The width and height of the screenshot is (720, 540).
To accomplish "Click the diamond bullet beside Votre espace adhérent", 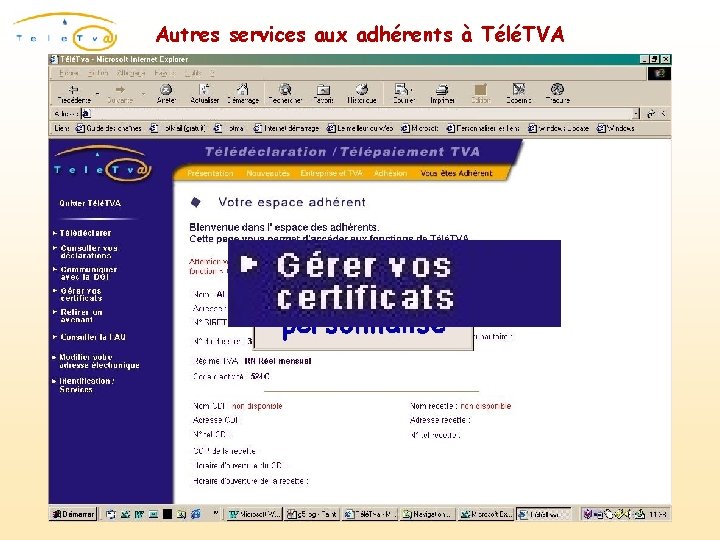I will coord(196,202).
